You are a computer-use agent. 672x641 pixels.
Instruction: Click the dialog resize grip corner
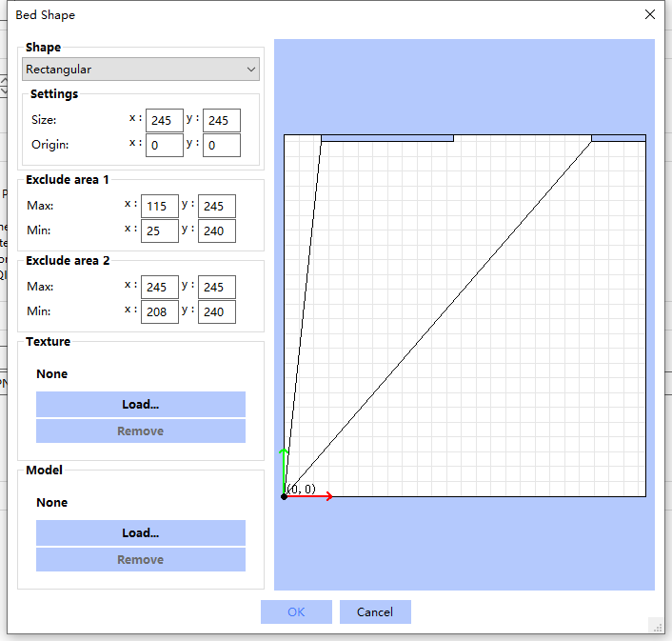pyautogui.click(x=657, y=626)
